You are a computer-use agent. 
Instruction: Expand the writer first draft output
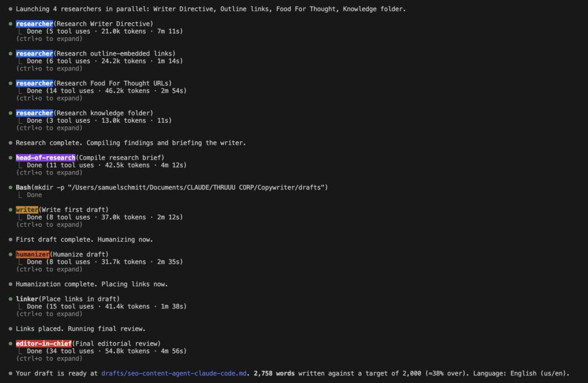pos(49,225)
